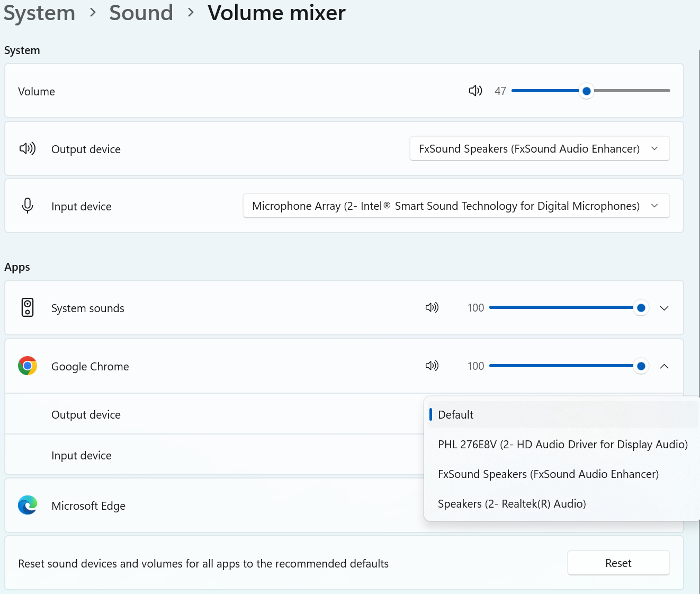
Task: Pick Speakers Realtek Audio option
Action: tap(511, 503)
